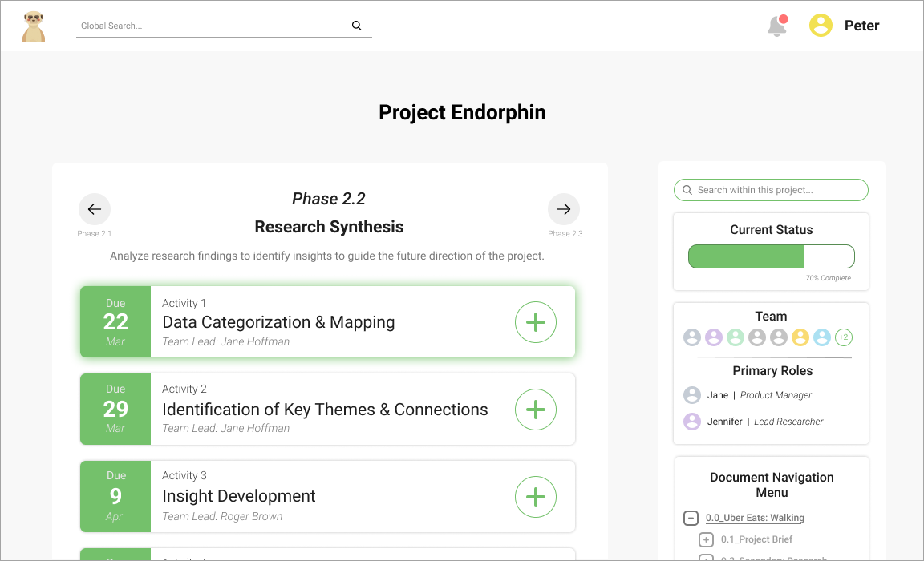This screenshot has width=924, height=561.
Task: Collapse the 0.0_Uber Eats: Walking folder
Action: click(x=691, y=518)
